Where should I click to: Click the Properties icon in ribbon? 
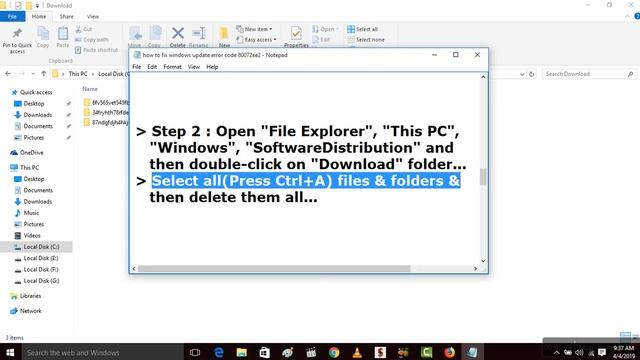click(296, 33)
